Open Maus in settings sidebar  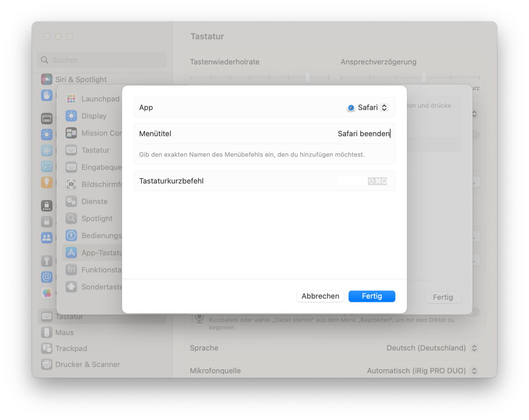64,333
